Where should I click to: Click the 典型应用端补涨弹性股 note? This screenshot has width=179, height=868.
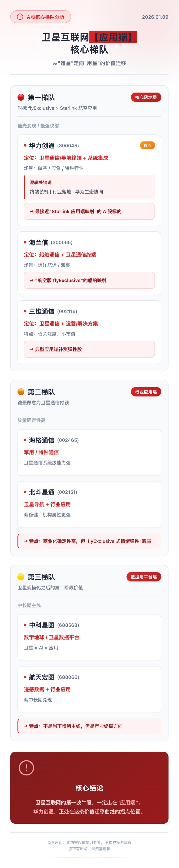(x=89, y=349)
